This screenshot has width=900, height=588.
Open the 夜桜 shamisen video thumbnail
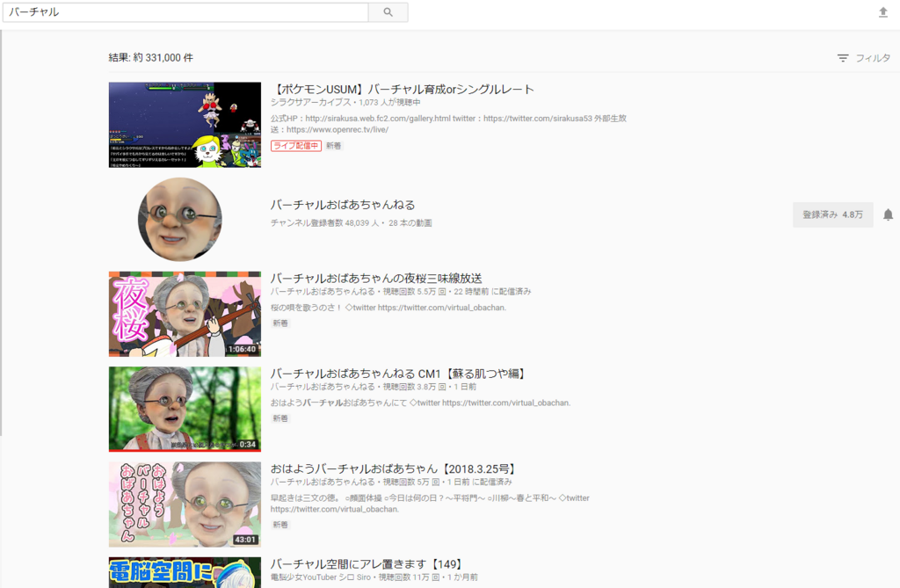(x=185, y=314)
